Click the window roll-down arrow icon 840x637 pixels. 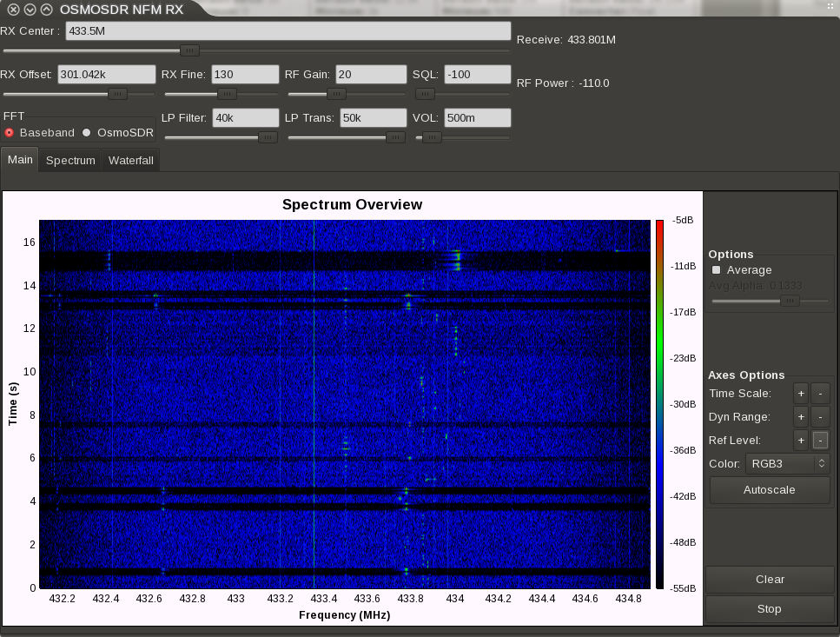pyautogui.click(x=30, y=10)
